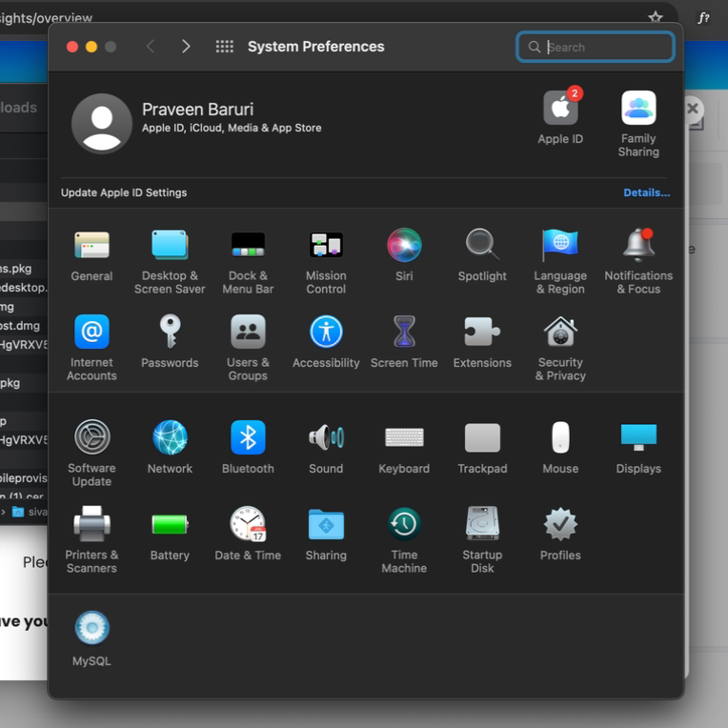This screenshot has height=728, width=728.
Task: Open Mouse preferences
Action: tap(560, 447)
